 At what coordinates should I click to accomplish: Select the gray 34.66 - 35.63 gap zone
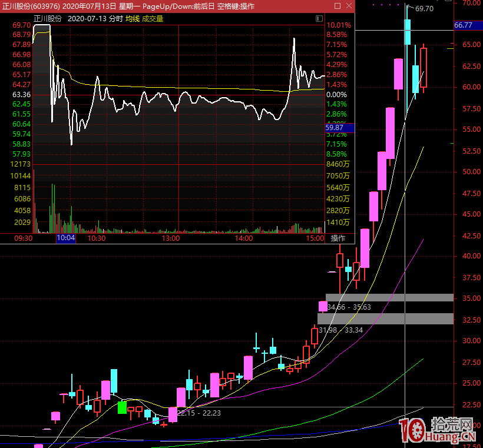point(389,298)
